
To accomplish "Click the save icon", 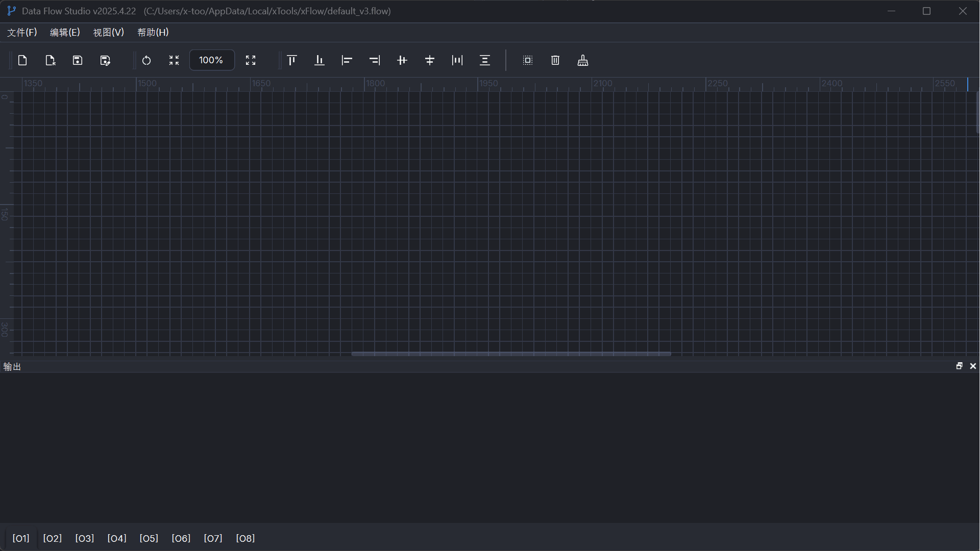I will (78, 60).
